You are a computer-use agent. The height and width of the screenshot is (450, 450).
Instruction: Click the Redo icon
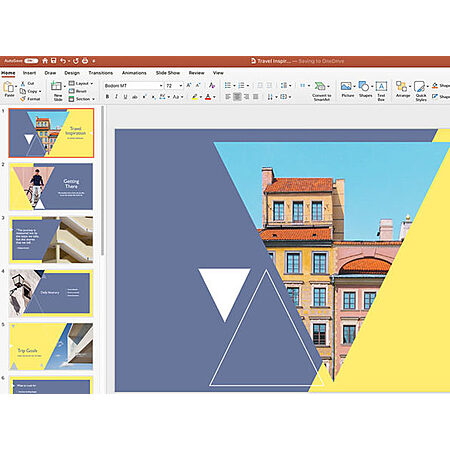coord(76,61)
